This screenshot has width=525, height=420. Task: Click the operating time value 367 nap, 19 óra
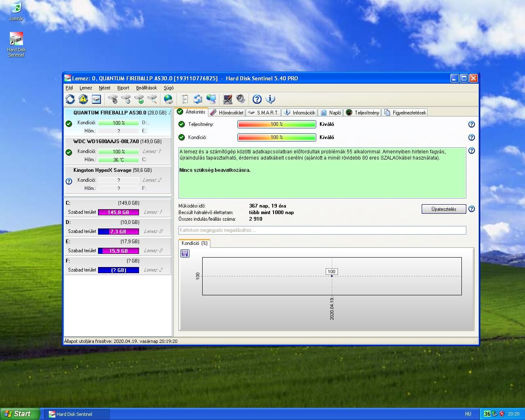267,206
